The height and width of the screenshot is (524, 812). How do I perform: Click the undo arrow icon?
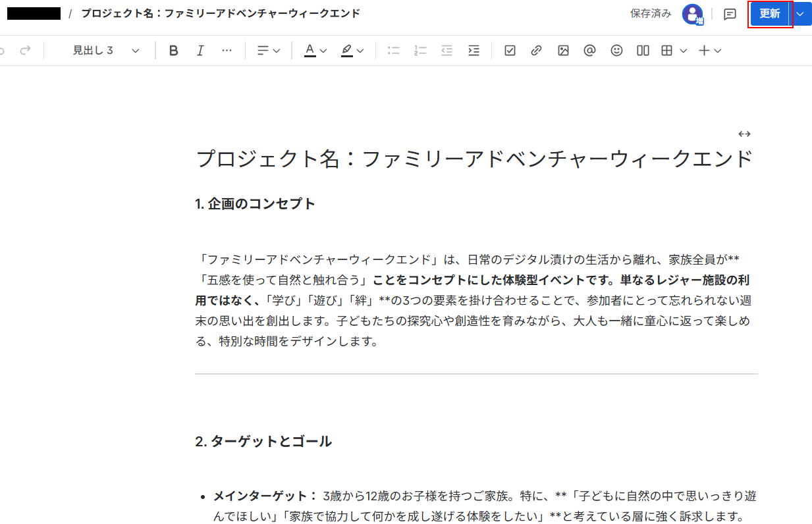(1, 50)
